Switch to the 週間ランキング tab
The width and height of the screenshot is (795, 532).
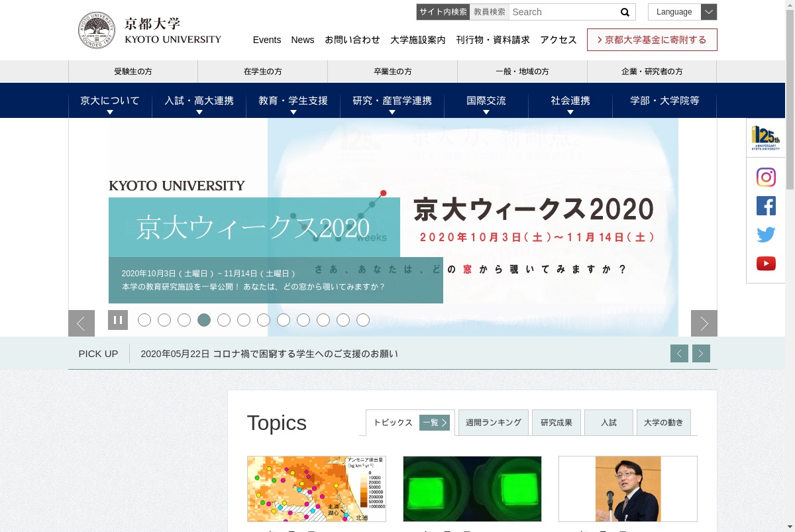[494, 423]
